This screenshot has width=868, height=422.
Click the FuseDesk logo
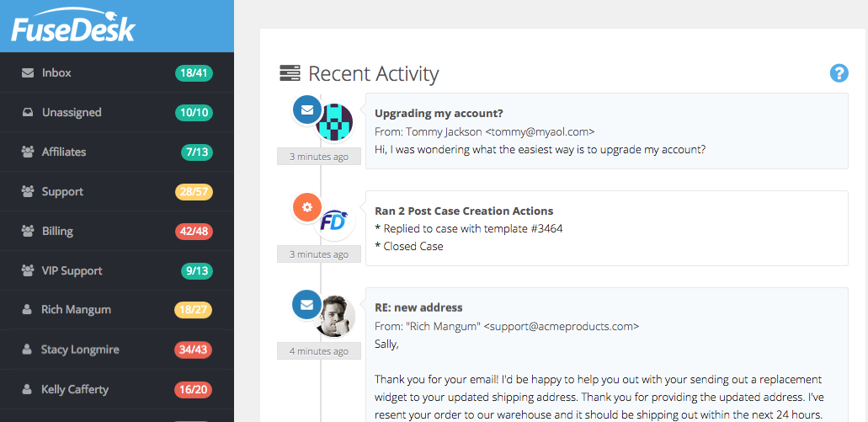tap(73, 25)
